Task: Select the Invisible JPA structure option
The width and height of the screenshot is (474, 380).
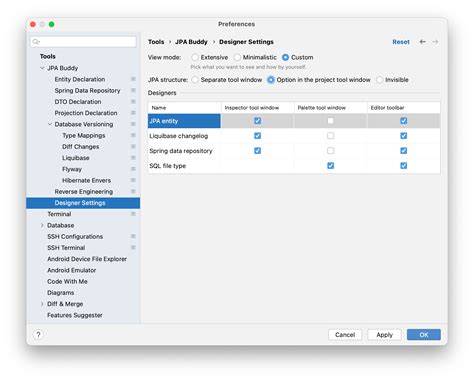Action: click(x=379, y=80)
